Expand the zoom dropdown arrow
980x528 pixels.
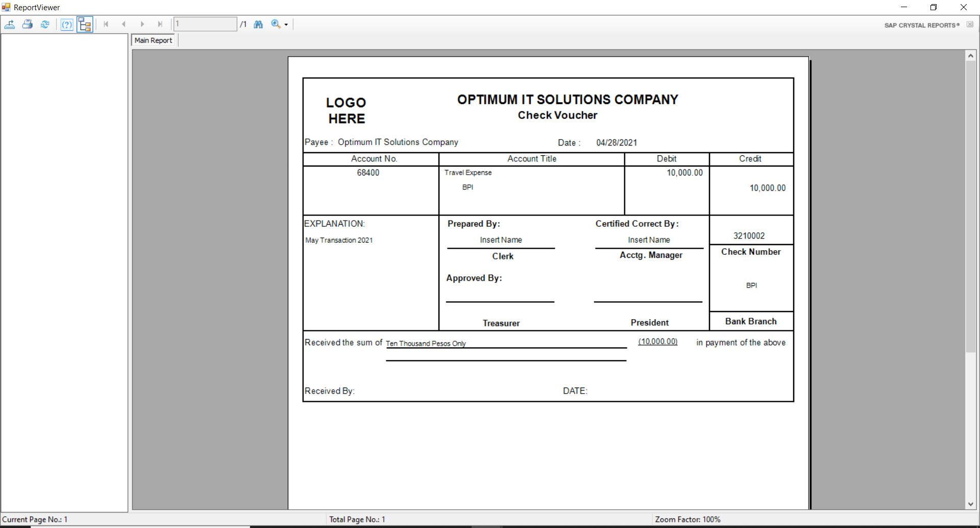click(286, 25)
